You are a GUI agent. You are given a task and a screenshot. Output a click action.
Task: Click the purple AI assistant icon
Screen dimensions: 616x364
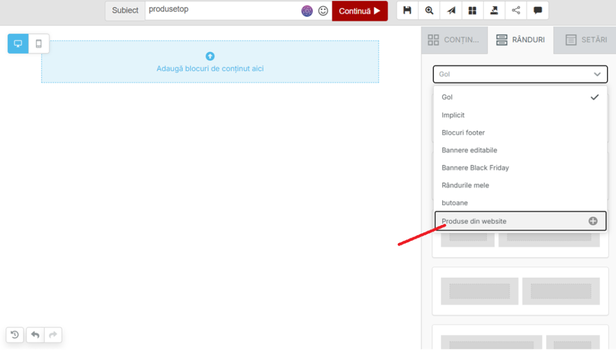point(307,11)
